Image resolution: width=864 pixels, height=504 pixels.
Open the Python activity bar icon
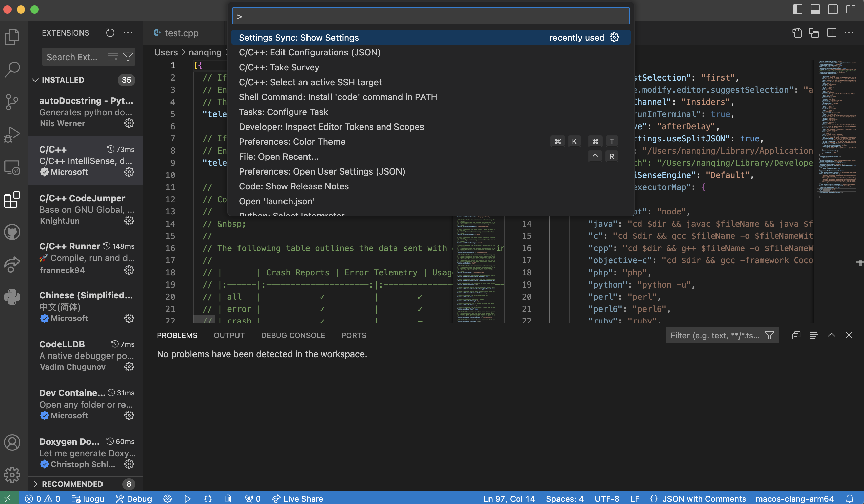tap(12, 297)
